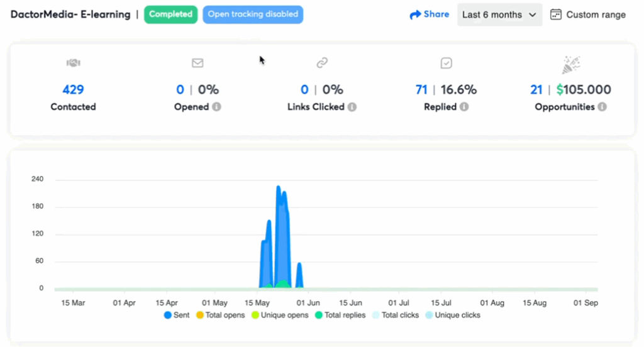Image resolution: width=644 pixels, height=347 pixels.
Task: Toggle Total opens series in legend
Action: click(x=220, y=315)
